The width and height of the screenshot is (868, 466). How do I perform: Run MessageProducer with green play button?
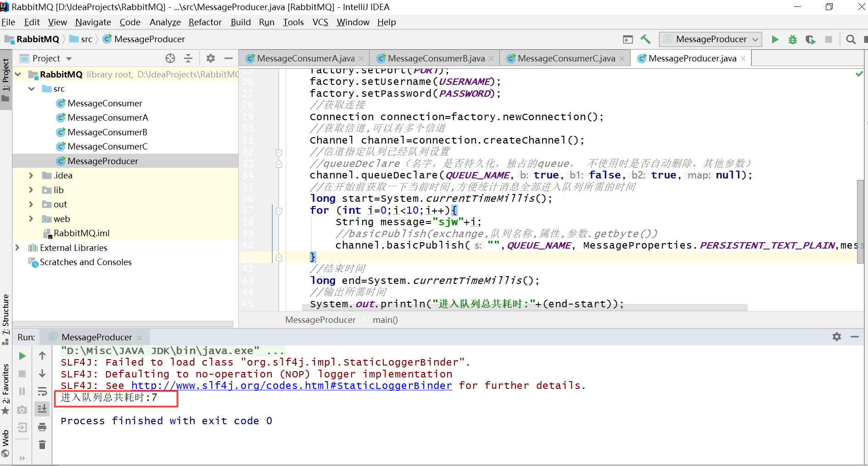pos(775,39)
